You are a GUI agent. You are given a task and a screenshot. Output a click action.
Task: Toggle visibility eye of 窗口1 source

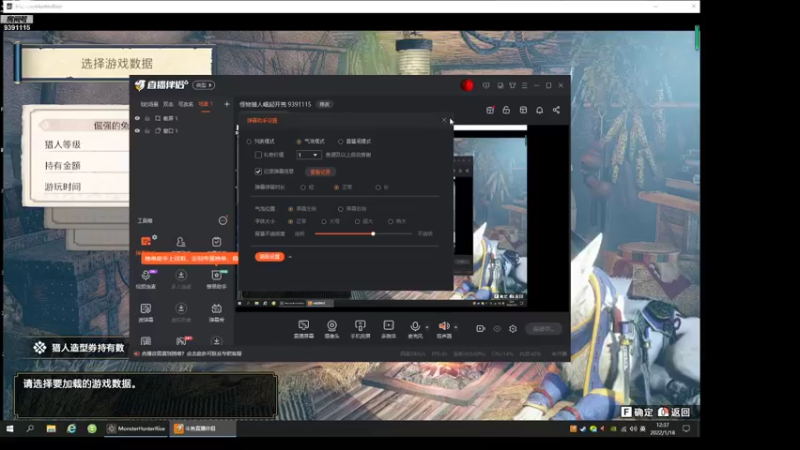[x=137, y=131]
